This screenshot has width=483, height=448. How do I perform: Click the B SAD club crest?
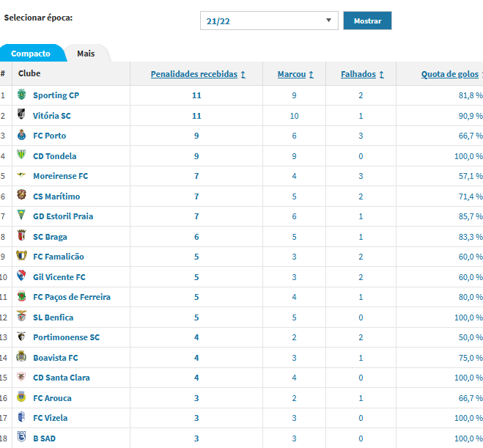pos(21,437)
